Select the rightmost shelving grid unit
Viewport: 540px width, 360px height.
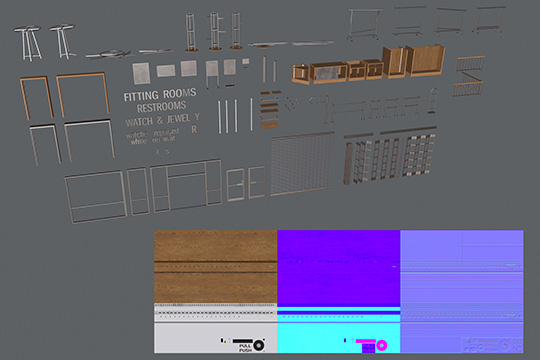[418, 155]
